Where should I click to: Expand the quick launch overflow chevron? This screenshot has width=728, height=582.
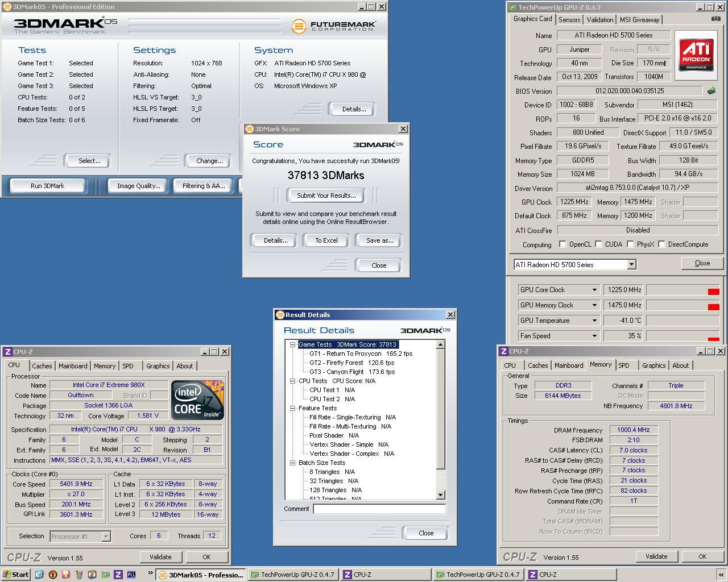tap(150, 574)
